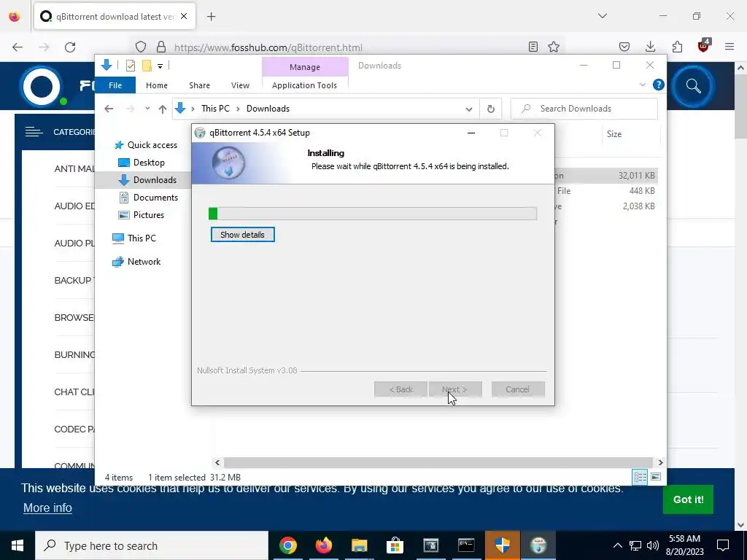Click This PC in the address breadcrumb
This screenshot has width=747, height=560.
tap(215, 109)
